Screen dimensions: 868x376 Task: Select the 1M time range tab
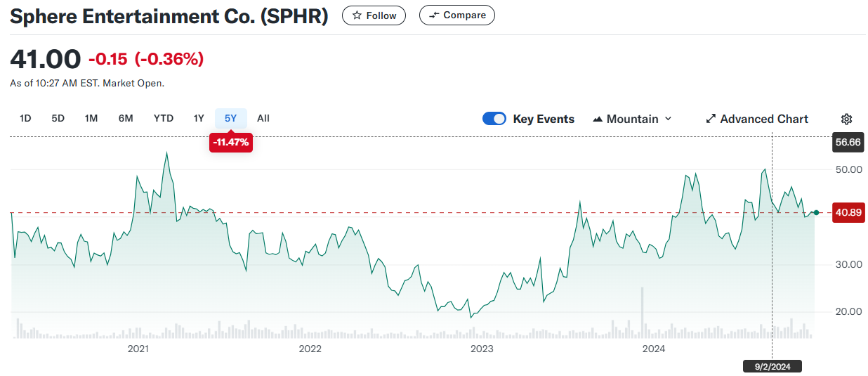[91, 118]
